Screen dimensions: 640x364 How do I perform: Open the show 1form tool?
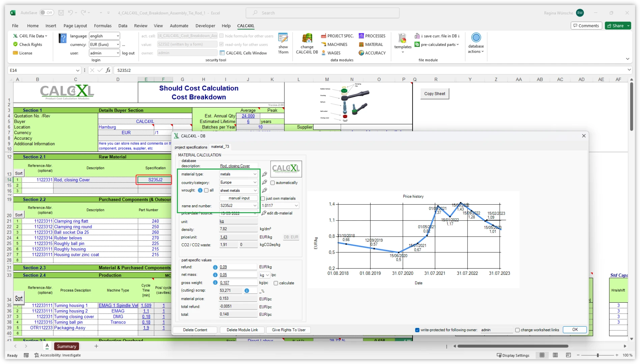tap(283, 43)
